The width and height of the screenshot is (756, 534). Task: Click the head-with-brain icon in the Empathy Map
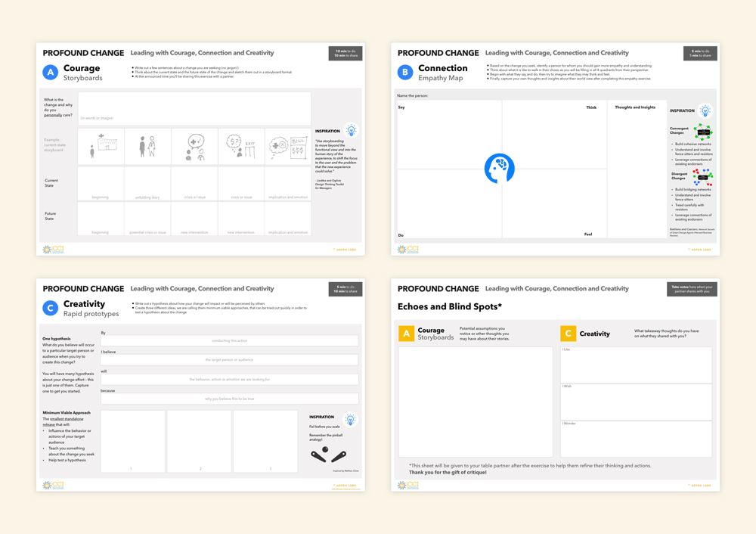[x=499, y=169]
